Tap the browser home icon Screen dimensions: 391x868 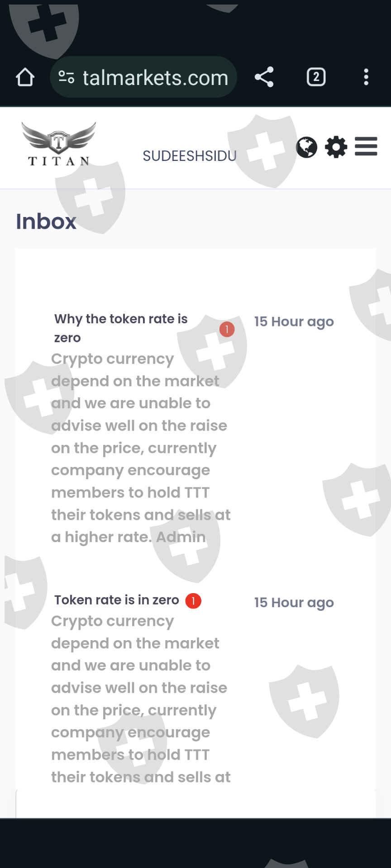(25, 77)
